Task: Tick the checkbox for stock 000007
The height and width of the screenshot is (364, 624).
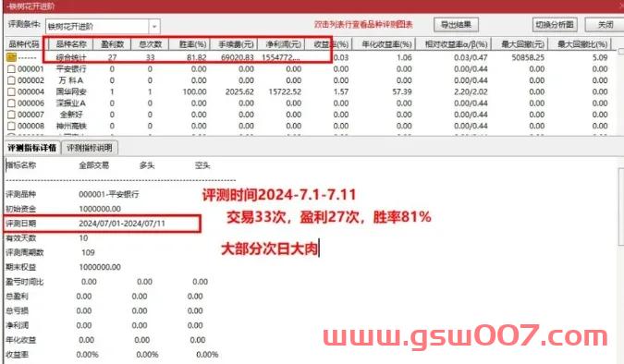Action: point(11,115)
